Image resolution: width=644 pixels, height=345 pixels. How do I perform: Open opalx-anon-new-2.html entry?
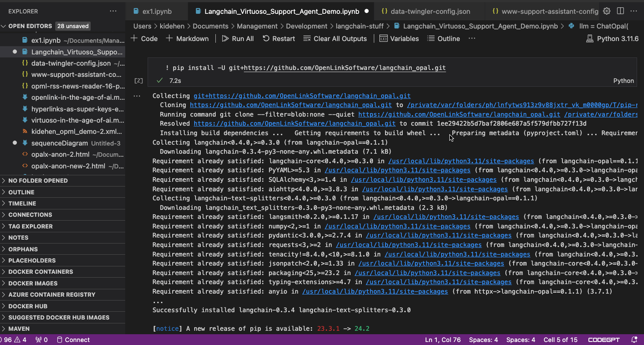pos(63,166)
